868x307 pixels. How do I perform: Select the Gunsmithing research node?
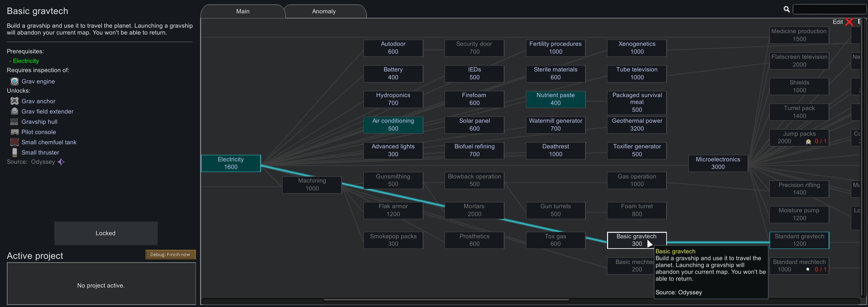coord(393,181)
